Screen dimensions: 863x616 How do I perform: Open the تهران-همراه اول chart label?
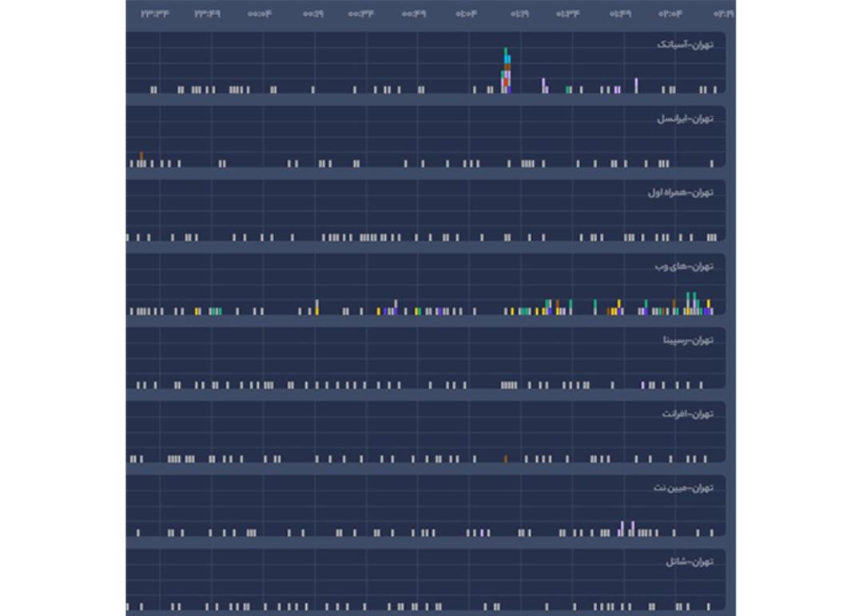click(x=680, y=193)
